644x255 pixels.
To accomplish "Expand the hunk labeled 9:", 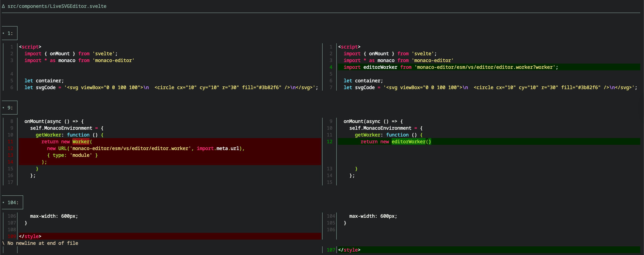I will [9, 107].
